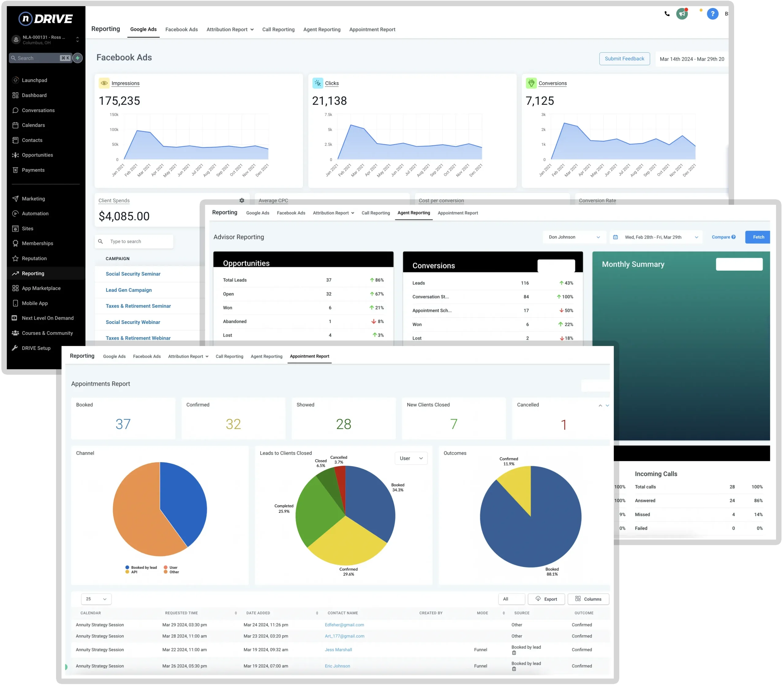
Task: Click the Compare help icon
Action: tap(733, 237)
